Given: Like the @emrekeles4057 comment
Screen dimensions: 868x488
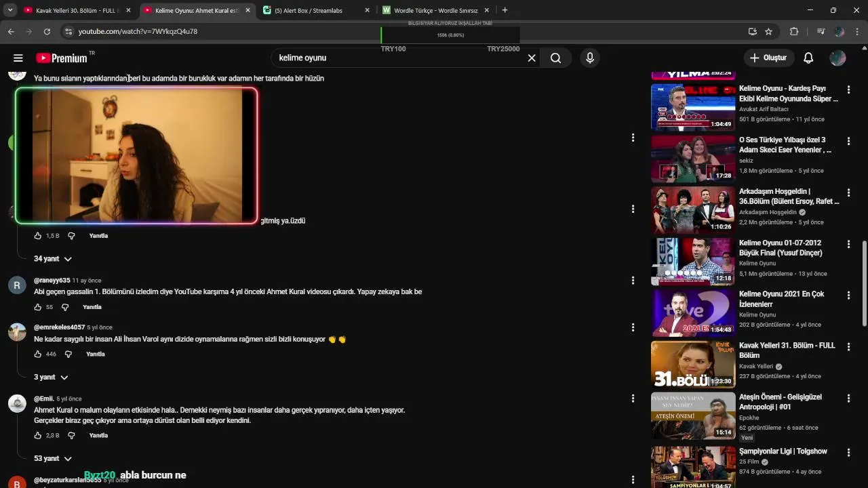Looking at the screenshot, I should tap(38, 354).
